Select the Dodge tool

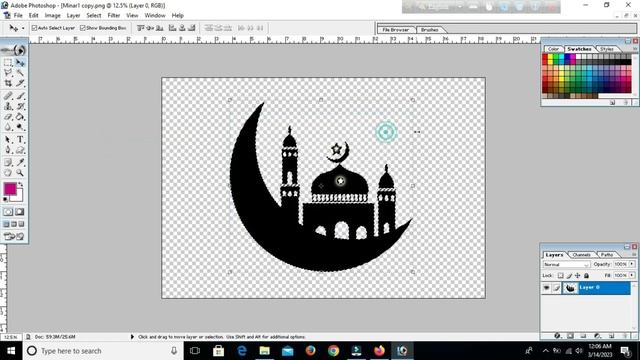20,127
